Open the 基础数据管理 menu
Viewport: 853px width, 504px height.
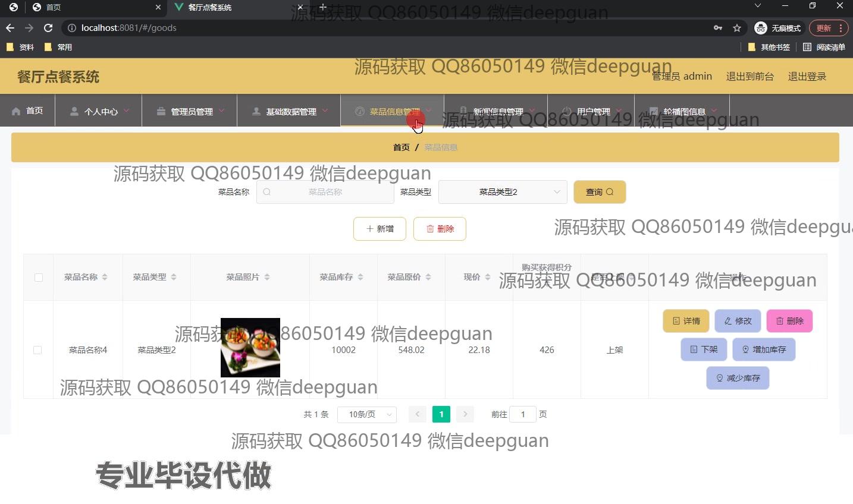point(289,111)
